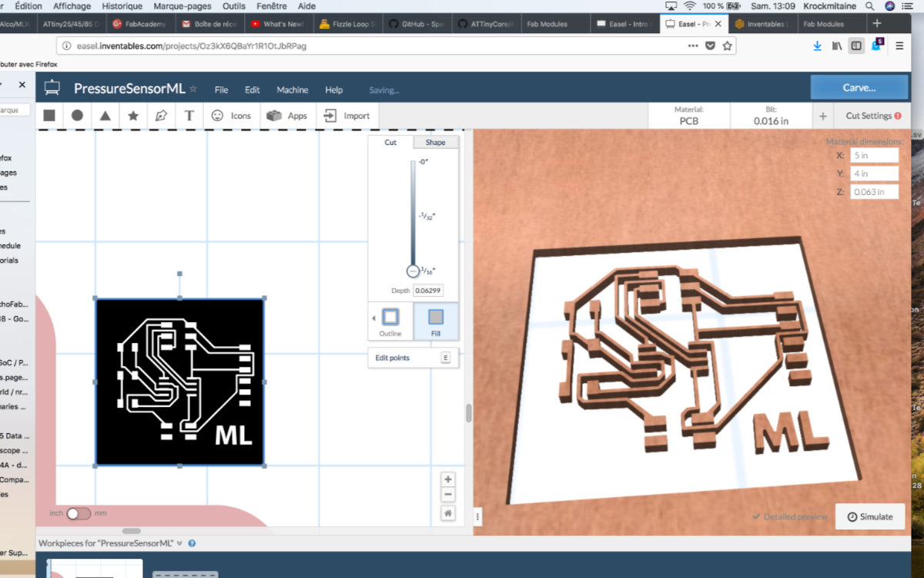Screen dimensions: 924x578
Task: Choose Outline cut type
Action: pos(390,322)
